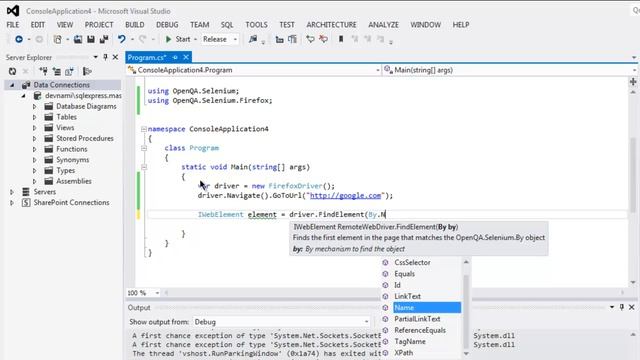Open the FILE menu
Screen dimensions: 640x360
tap(13, 25)
